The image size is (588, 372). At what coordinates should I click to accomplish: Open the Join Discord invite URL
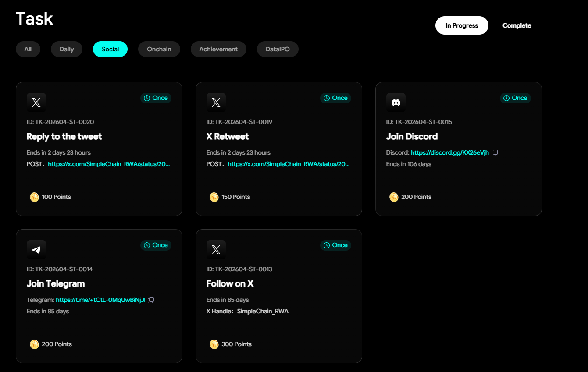(x=449, y=152)
